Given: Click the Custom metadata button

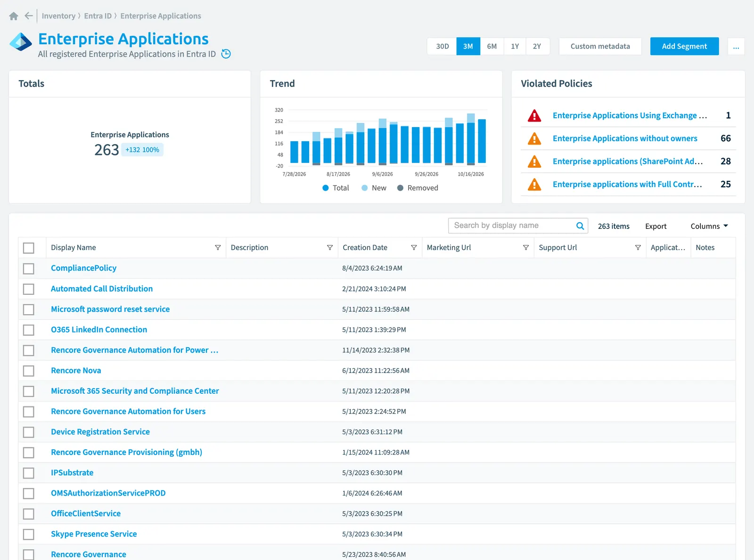Looking at the screenshot, I should 600,46.
